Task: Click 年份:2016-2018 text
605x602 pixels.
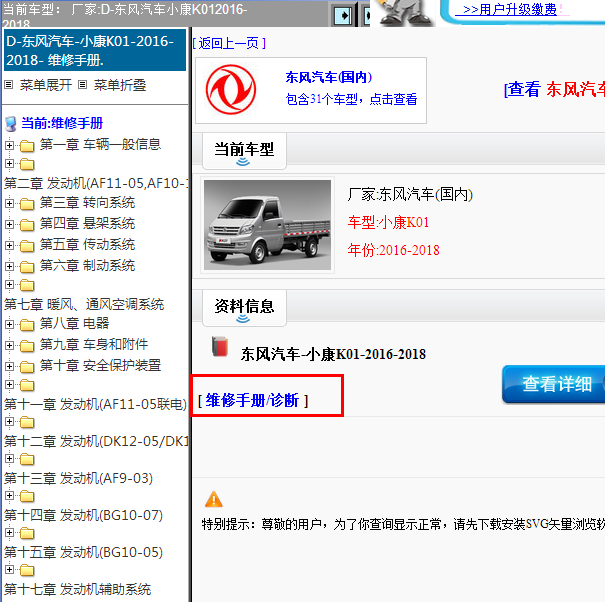Action: click(x=393, y=250)
